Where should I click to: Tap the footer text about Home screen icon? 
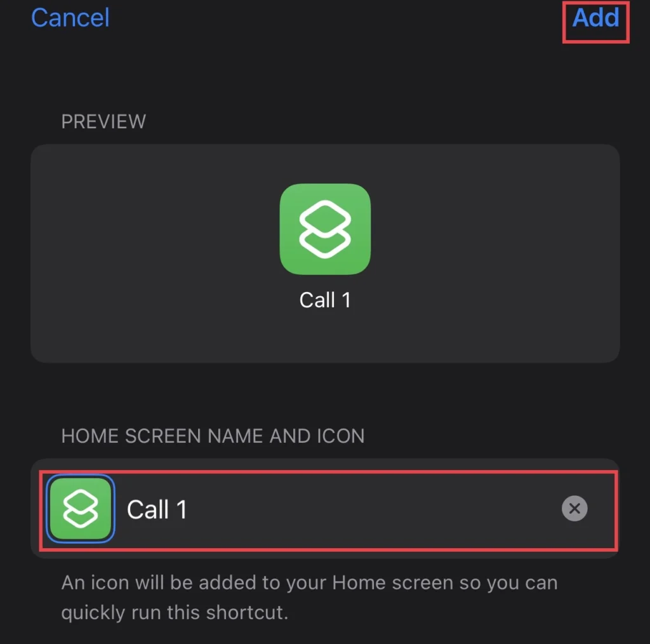[309, 597]
